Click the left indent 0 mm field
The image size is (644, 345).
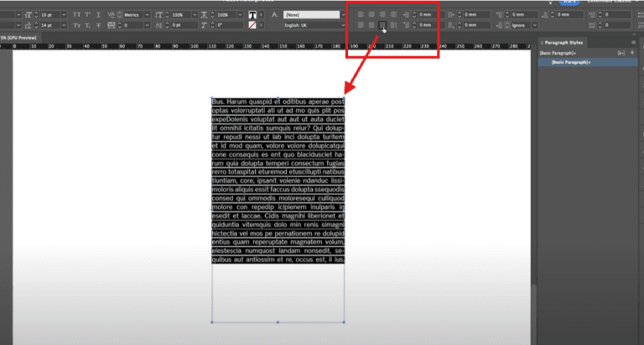(425, 15)
